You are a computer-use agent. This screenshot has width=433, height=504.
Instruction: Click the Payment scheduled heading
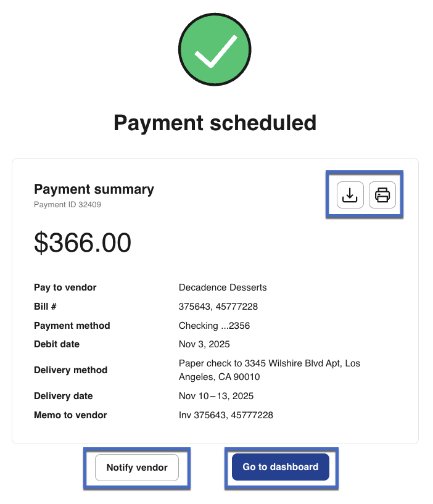pos(215,122)
